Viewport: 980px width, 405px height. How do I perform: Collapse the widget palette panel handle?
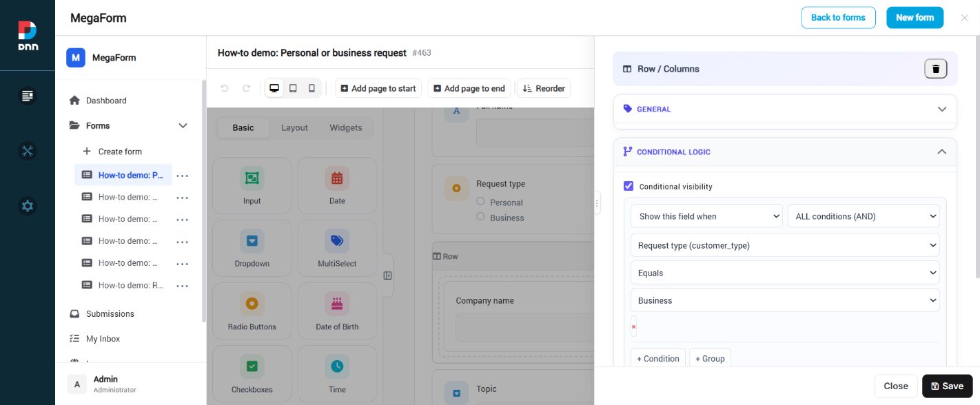click(x=387, y=276)
